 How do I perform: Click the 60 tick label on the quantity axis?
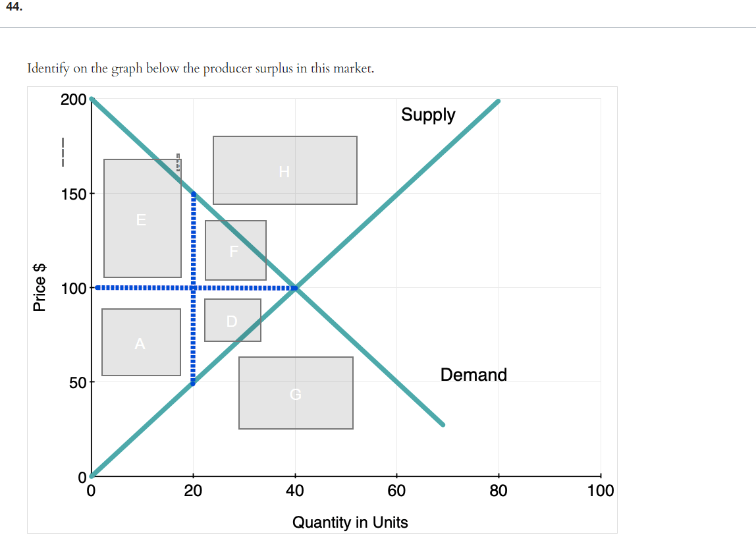coord(396,491)
